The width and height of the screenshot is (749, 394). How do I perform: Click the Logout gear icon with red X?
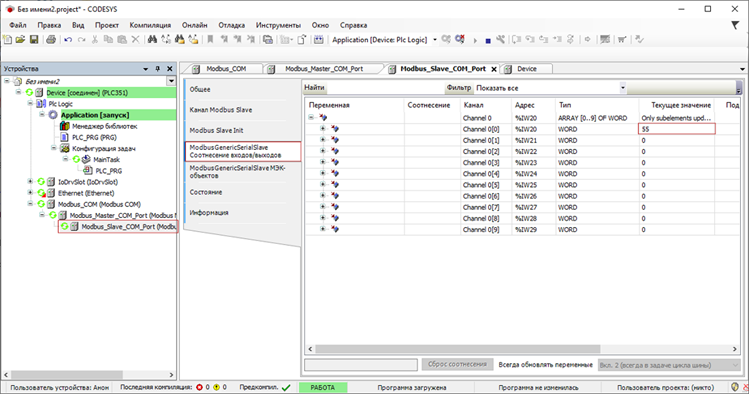pyautogui.click(x=460, y=40)
